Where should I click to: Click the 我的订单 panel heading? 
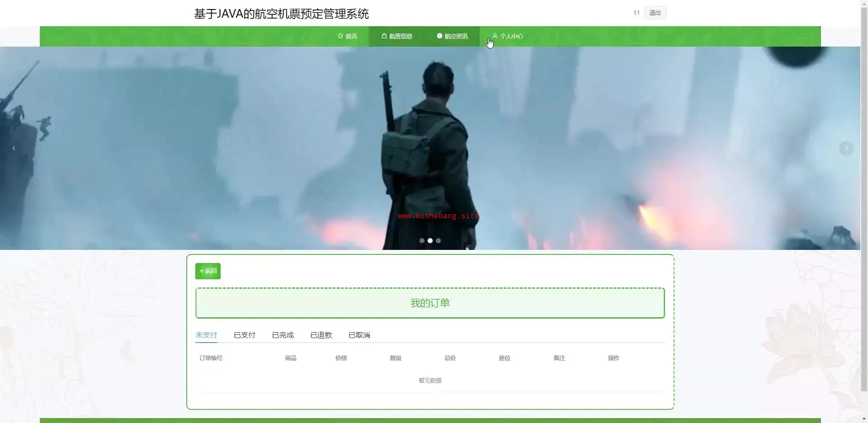click(x=430, y=303)
